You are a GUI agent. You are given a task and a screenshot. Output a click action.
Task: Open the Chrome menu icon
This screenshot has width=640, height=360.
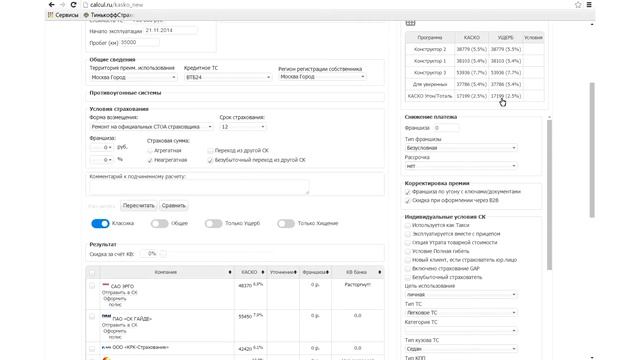tap(589, 5)
